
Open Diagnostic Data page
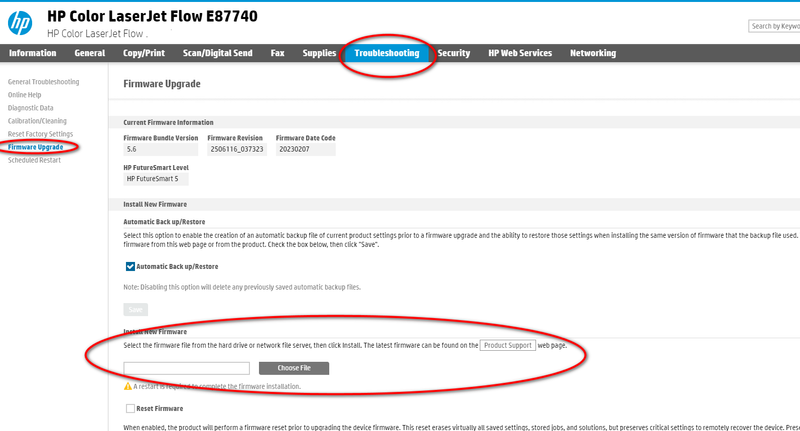click(31, 108)
